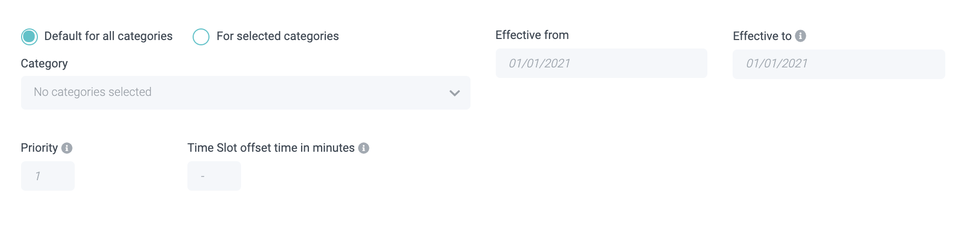Screen dimensions: 980x235
Task: Click the 'Default for all categories' label text
Action: point(108,36)
